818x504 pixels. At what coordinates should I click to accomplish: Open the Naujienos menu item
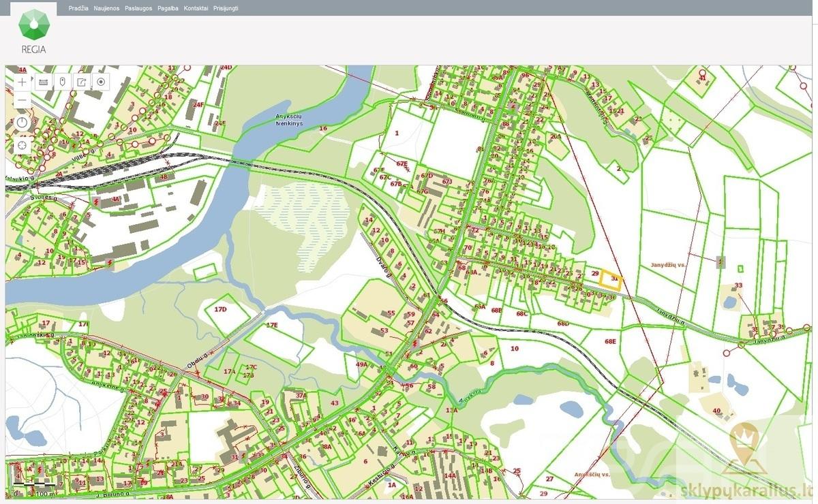click(106, 8)
